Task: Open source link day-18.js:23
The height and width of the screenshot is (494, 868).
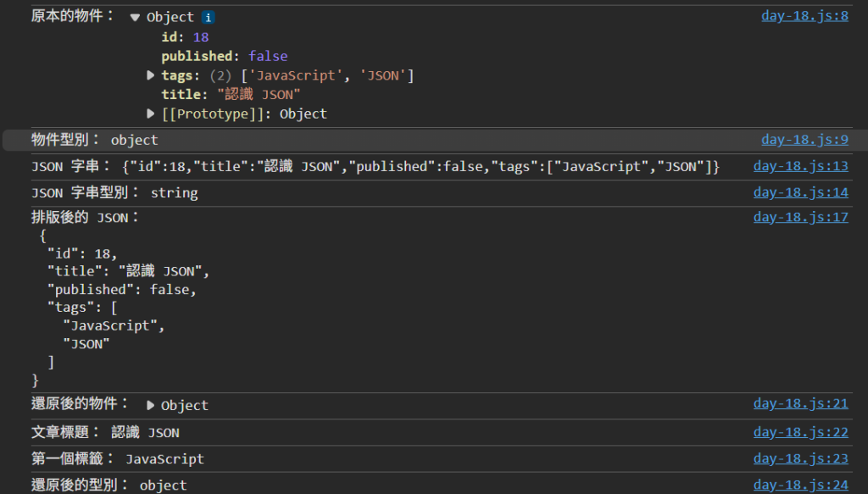Action: (800, 458)
